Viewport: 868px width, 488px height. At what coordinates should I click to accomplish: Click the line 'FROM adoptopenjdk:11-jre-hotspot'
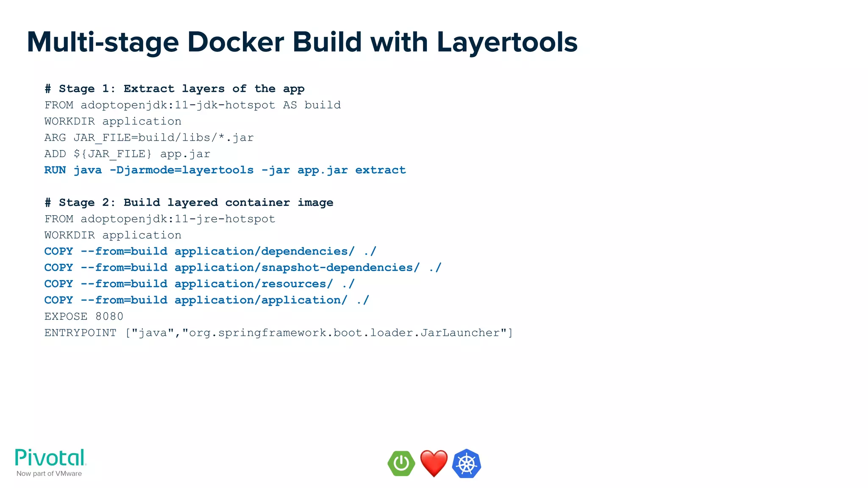(160, 219)
